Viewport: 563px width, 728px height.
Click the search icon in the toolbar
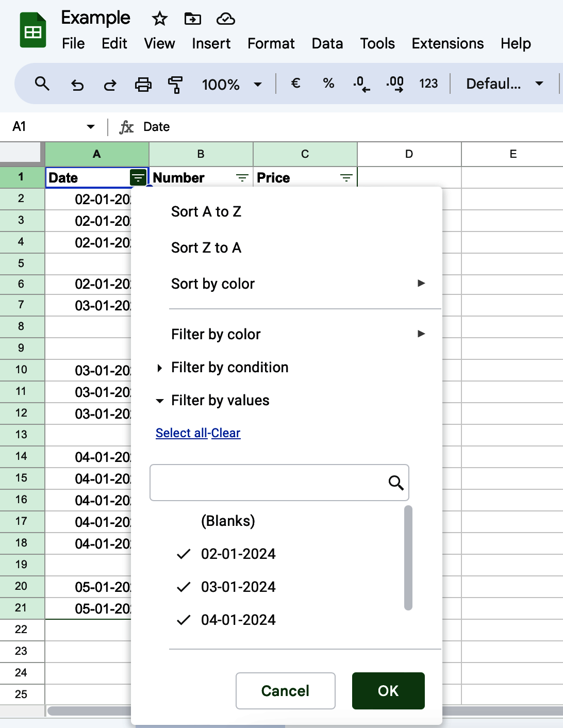coord(42,84)
